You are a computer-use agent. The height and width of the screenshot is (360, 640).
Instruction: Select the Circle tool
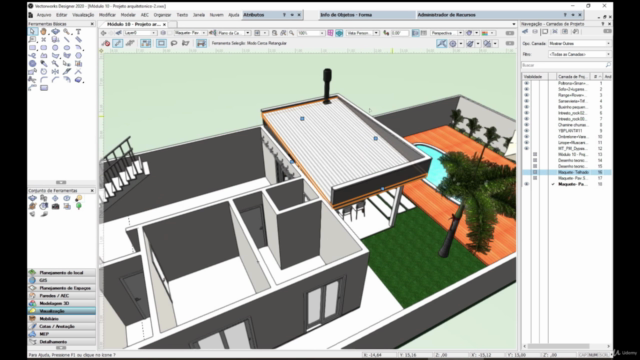pos(55,47)
